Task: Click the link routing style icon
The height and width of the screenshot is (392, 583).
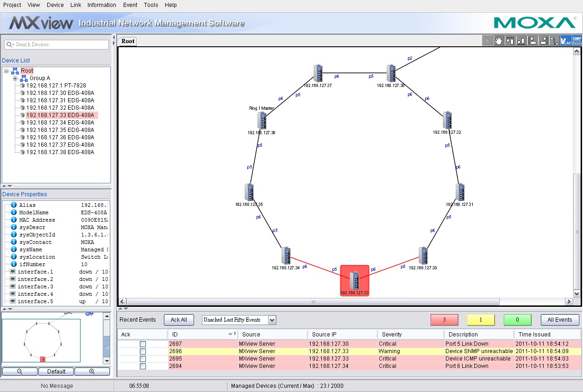Action: coord(554,41)
